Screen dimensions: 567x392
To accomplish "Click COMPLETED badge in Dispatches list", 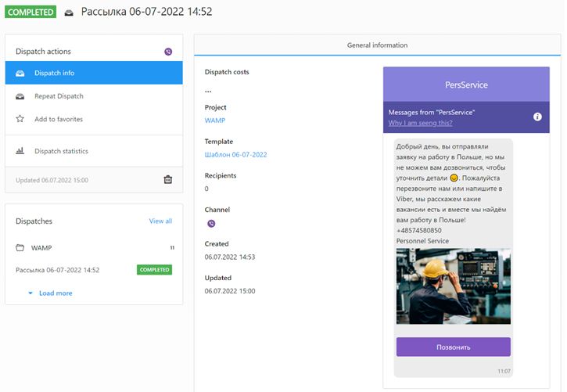I will click(154, 270).
